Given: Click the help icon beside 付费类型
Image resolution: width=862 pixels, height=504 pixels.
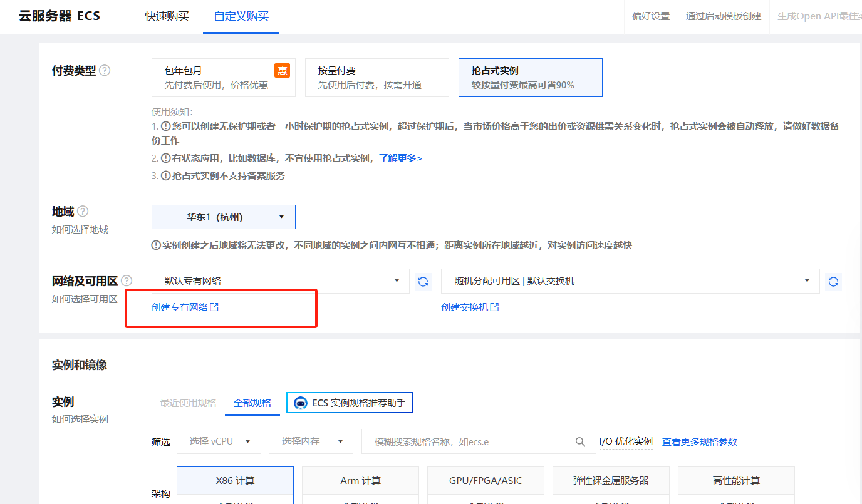Looking at the screenshot, I should (105, 71).
